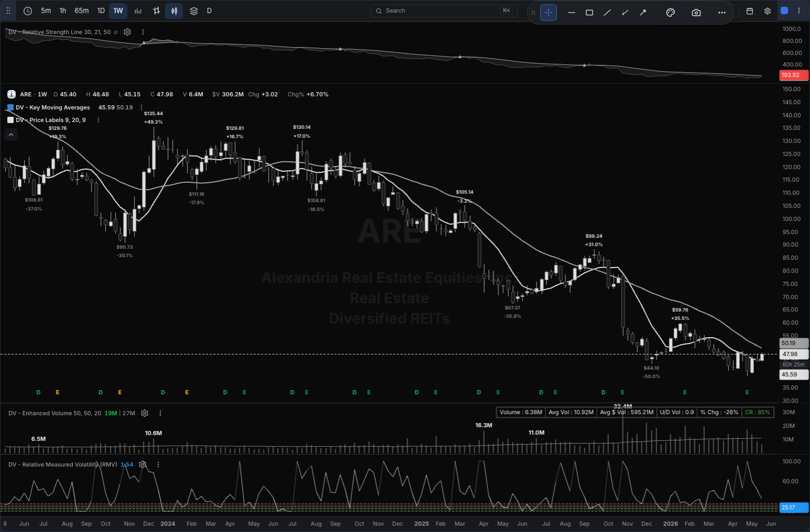The height and width of the screenshot is (532, 810).
Task: Select the candlestick chart style icon
Action: coord(174,10)
